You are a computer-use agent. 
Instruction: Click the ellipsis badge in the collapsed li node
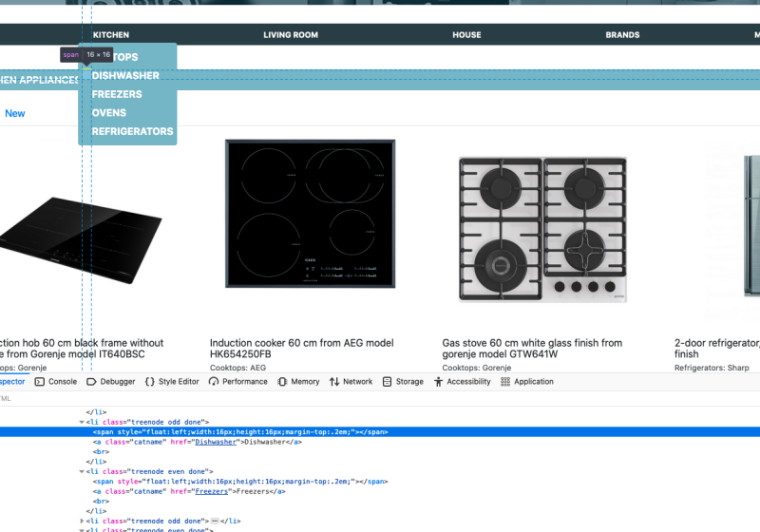215,521
